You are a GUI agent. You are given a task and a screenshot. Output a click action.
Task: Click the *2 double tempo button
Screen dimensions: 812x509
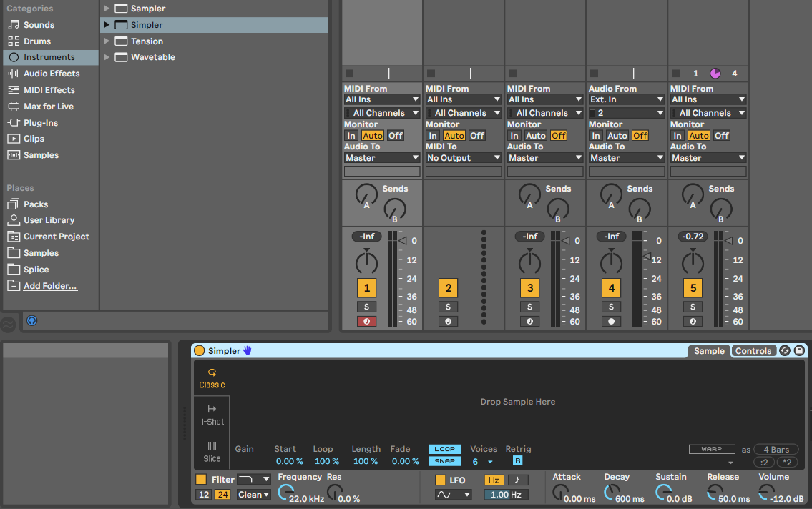(x=787, y=463)
